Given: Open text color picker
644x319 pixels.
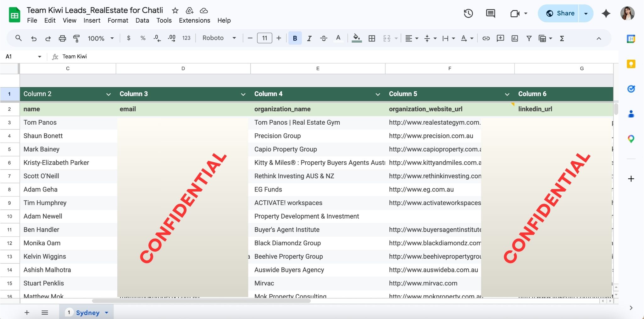Looking at the screenshot, I should pos(338,38).
